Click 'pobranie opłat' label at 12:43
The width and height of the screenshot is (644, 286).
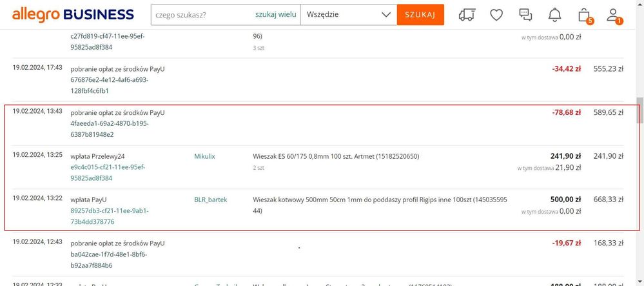[x=117, y=243]
